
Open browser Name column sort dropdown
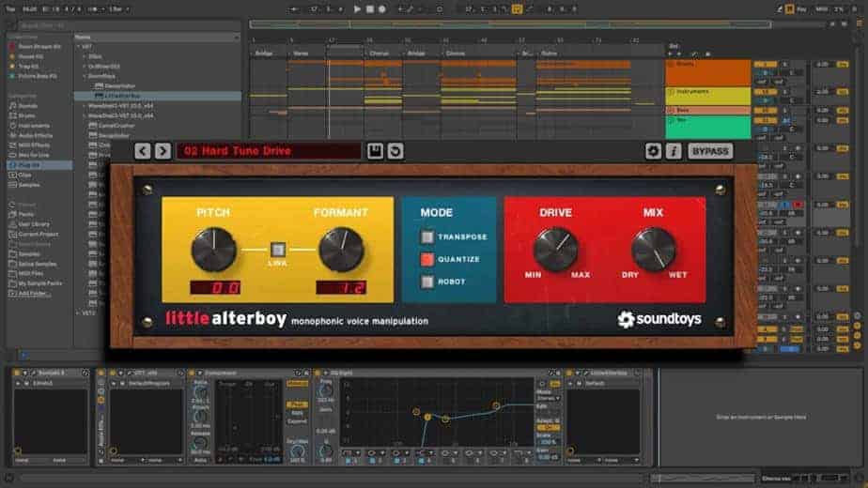237,38
